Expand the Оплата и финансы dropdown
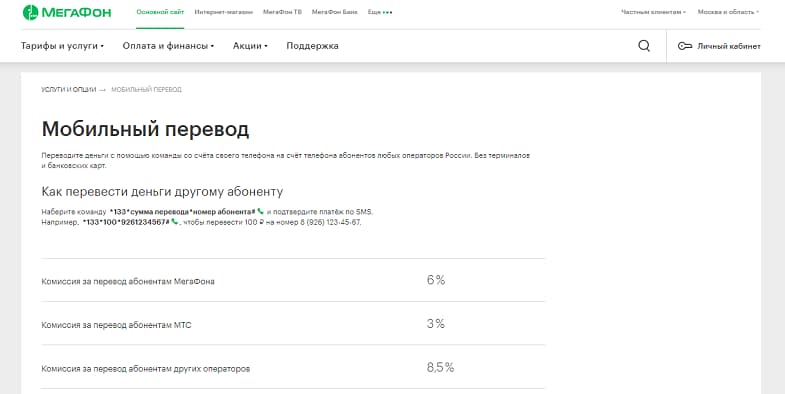The width and height of the screenshot is (785, 394). pyautogui.click(x=168, y=46)
